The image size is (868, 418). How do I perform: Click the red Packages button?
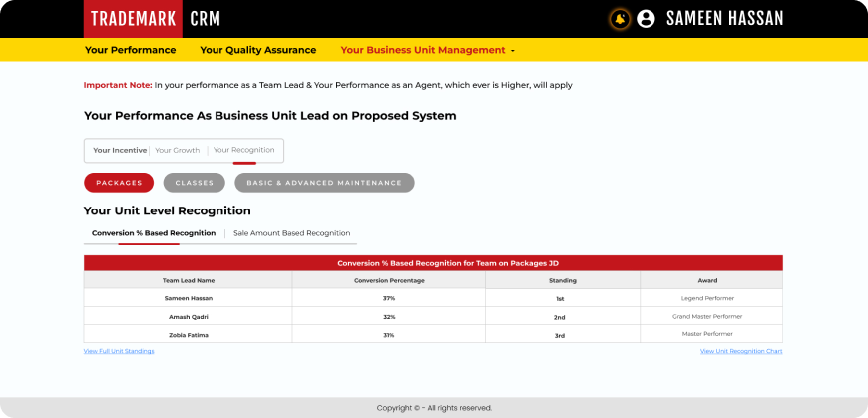click(119, 183)
